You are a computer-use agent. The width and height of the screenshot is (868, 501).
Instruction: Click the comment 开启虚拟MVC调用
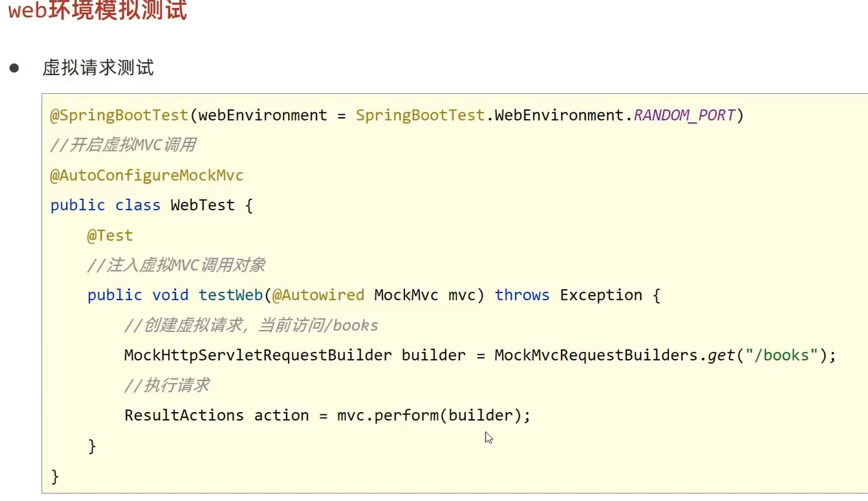[x=123, y=145]
